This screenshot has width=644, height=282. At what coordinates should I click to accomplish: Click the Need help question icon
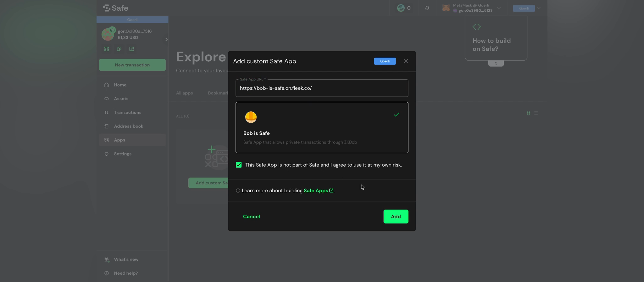pos(107,273)
